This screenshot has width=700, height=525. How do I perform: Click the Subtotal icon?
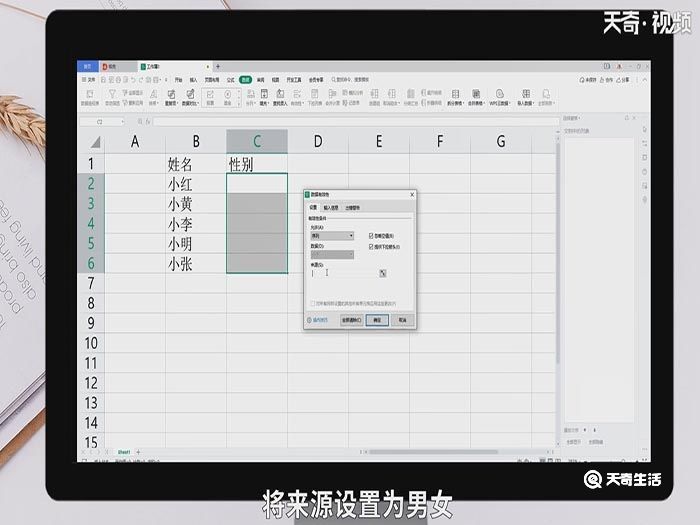pos(411,93)
